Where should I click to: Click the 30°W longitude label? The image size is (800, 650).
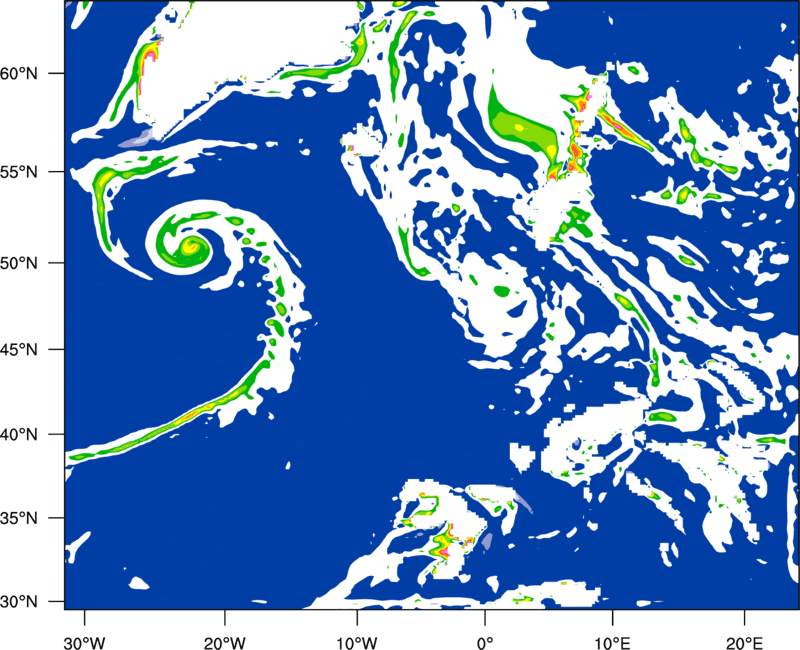84,643
